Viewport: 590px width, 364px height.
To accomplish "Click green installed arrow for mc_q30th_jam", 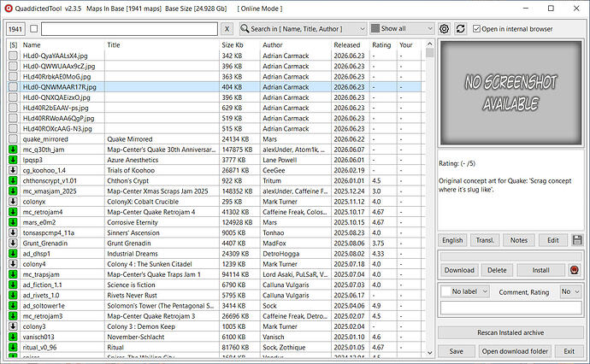I will [x=13, y=150].
